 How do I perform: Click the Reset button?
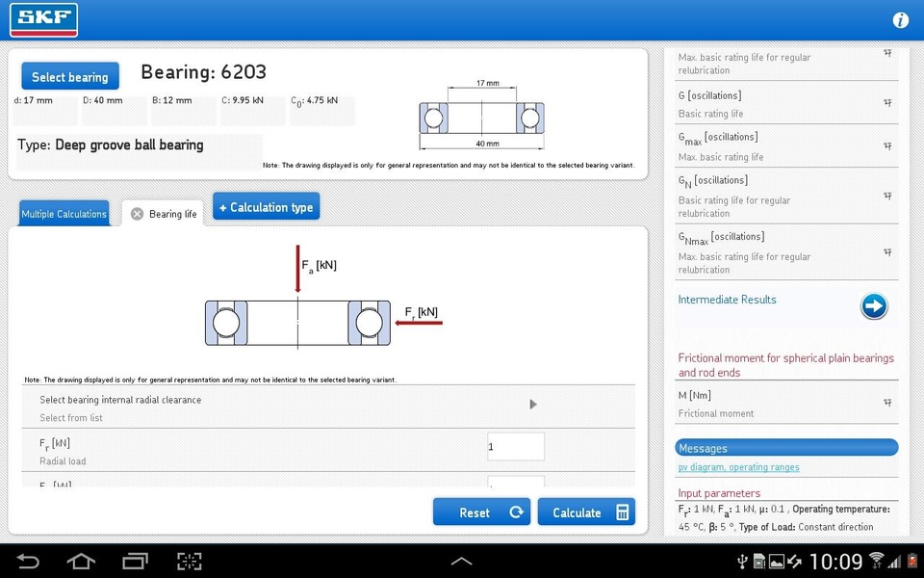point(481,512)
